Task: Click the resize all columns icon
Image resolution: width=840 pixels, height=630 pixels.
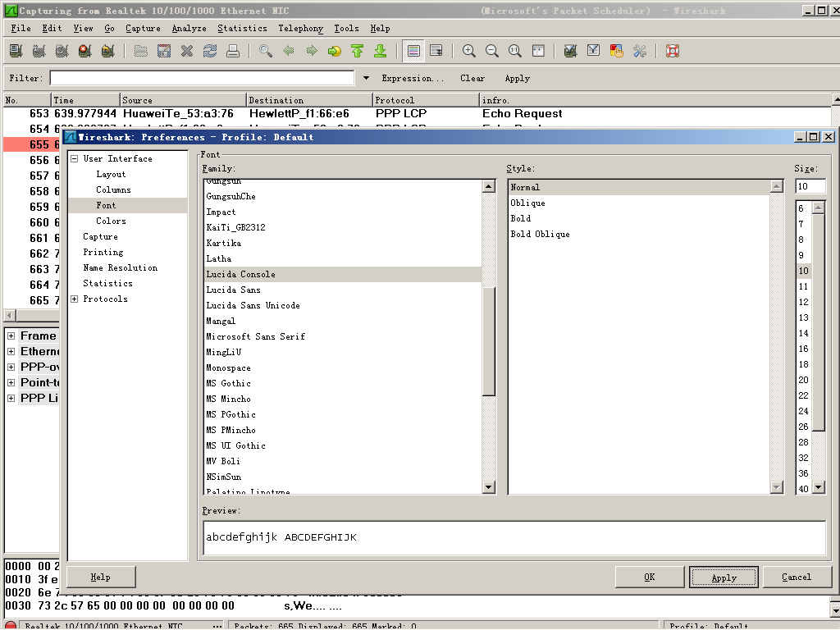Action: point(538,51)
